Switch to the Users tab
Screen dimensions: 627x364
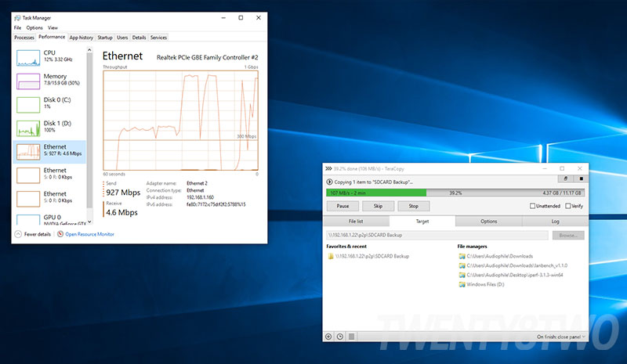[x=122, y=38]
